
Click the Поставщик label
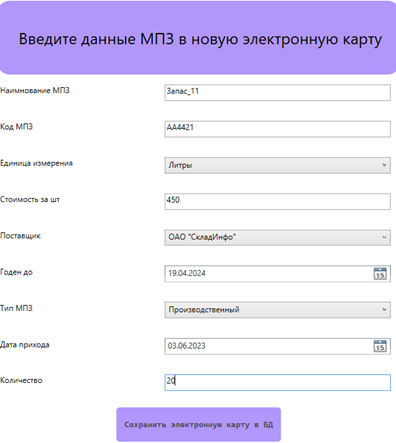coord(20,236)
